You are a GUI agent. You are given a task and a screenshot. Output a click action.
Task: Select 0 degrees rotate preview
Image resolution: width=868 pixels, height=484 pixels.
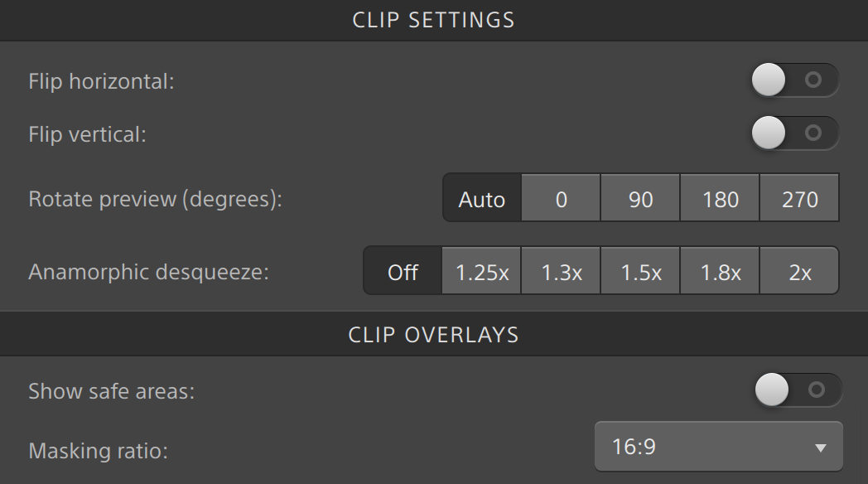561,199
